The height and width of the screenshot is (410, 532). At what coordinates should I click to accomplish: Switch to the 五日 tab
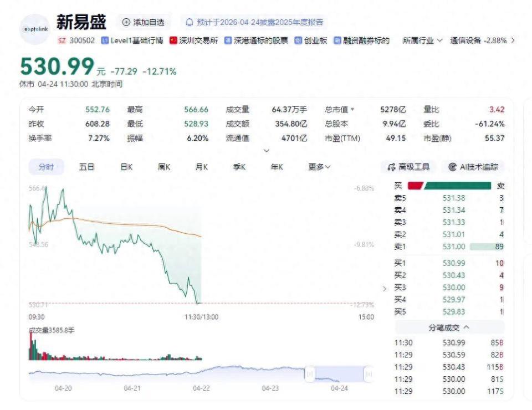tap(86, 167)
